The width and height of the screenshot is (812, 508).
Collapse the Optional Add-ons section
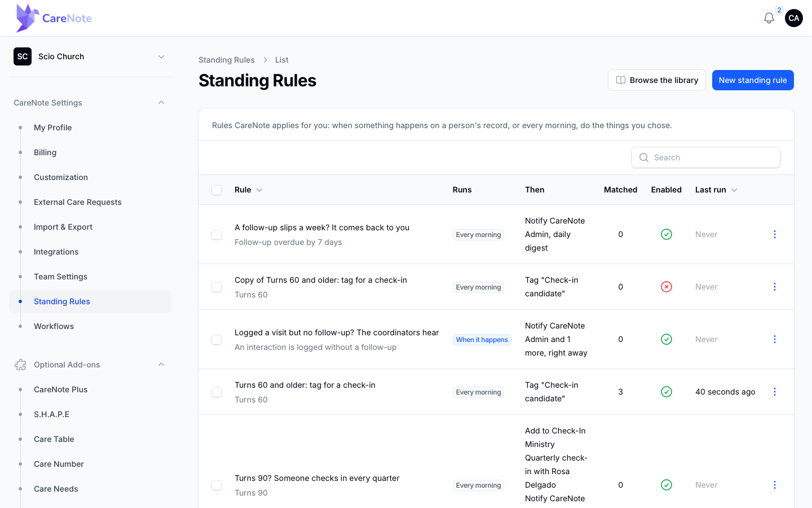point(161,365)
